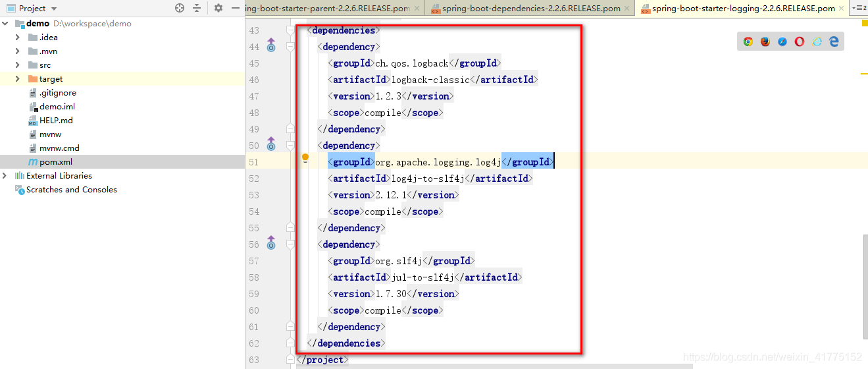Collapse the demo project root

pyautogui.click(x=6, y=23)
